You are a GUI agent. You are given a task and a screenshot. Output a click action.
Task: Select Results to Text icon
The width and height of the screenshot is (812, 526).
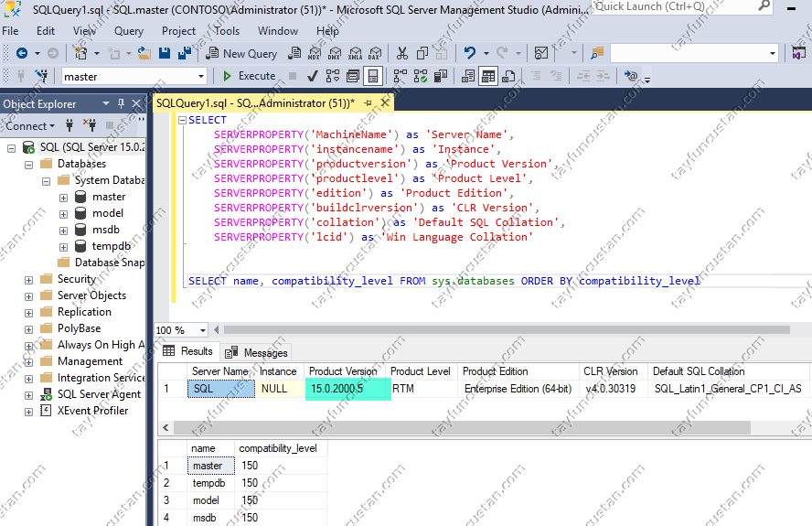click(x=468, y=76)
